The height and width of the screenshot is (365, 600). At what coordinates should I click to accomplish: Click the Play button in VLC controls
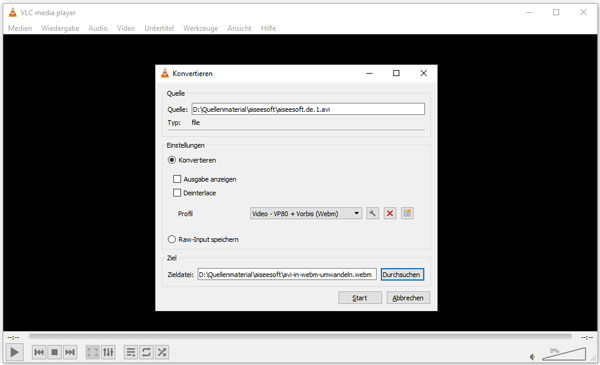tap(15, 352)
